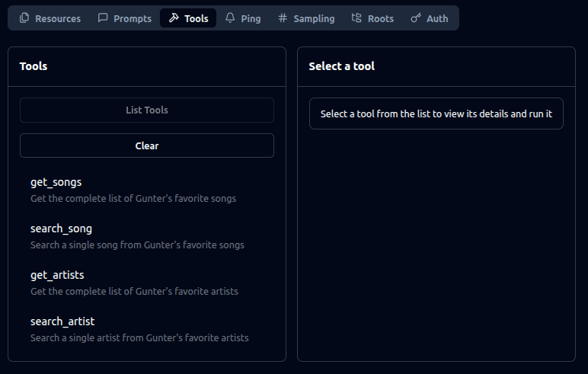Click the "Select a tool" panel heading

[x=342, y=66]
